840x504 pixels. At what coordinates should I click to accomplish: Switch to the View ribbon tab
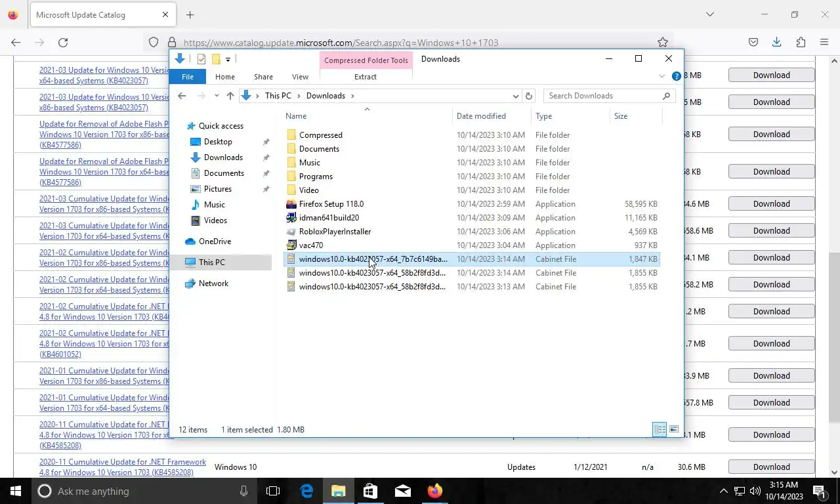point(300,77)
